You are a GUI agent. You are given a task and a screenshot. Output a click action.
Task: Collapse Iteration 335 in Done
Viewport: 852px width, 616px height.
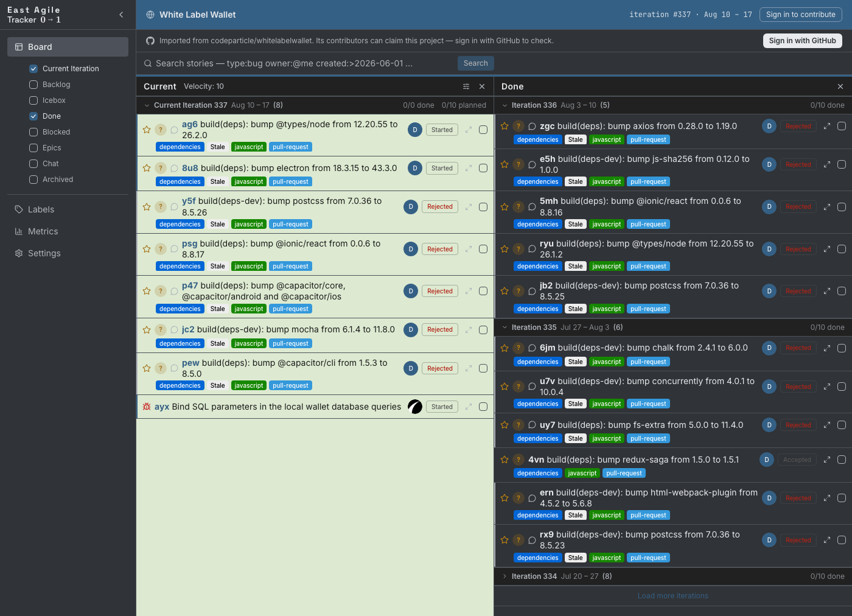click(x=505, y=327)
